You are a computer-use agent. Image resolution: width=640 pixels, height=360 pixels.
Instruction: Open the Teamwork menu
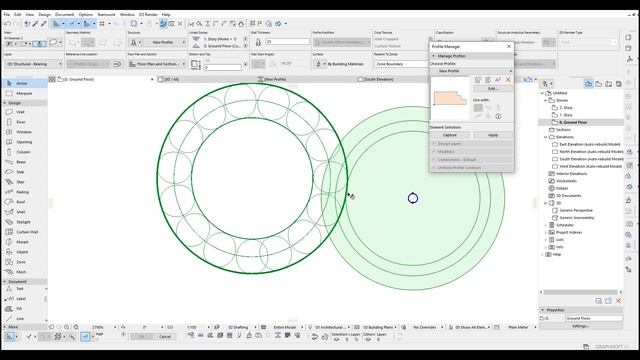click(106, 14)
